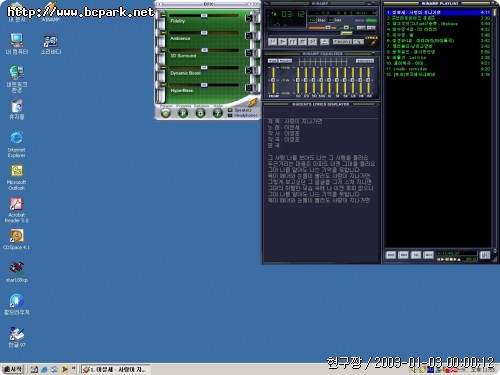Image resolution: width=500 pixels, height=375 pixels.
Task: Open the Winamp main menu at title bar corner
Action: [266, 3]
